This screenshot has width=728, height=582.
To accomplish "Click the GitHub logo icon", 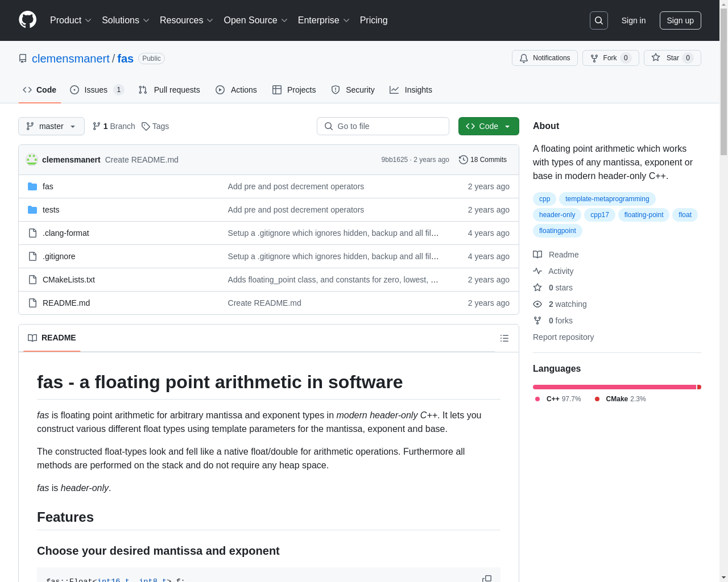I will point(28,20).
